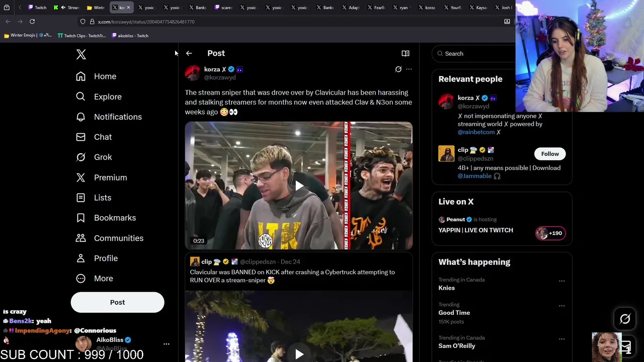
Task: Open the lock icon in address bar
Action: point(92,22)
